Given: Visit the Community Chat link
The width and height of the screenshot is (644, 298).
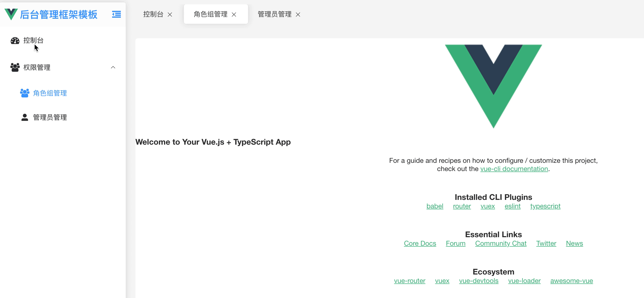Looking at the screenshot, I should (501, 243).
